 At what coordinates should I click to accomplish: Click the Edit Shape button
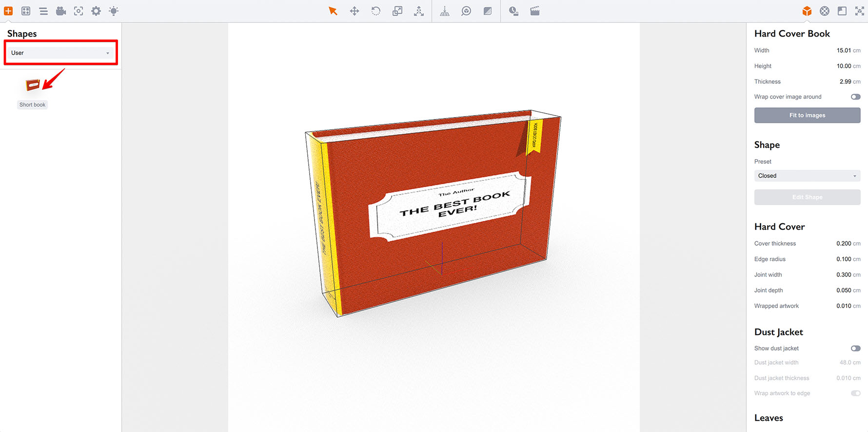[x=807, y=197]
